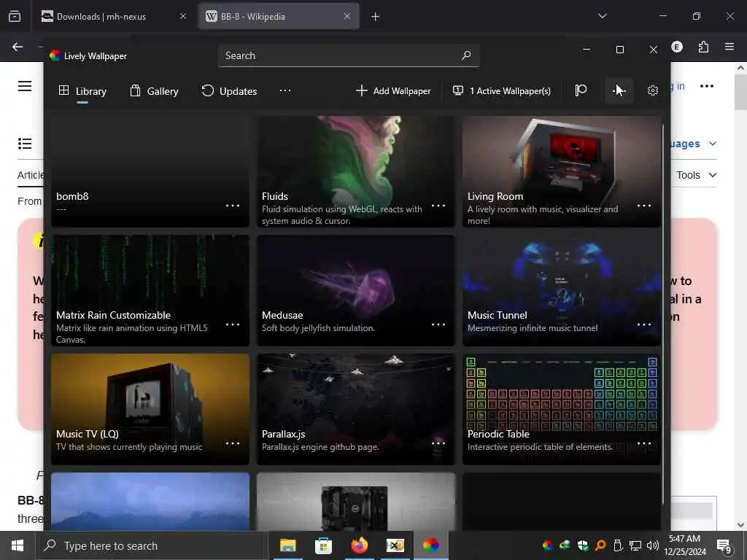Screen dimensions: 747x560
Task: Select the Fluids wallpaper
Action: pyautogui.click(x=356, y=171)
